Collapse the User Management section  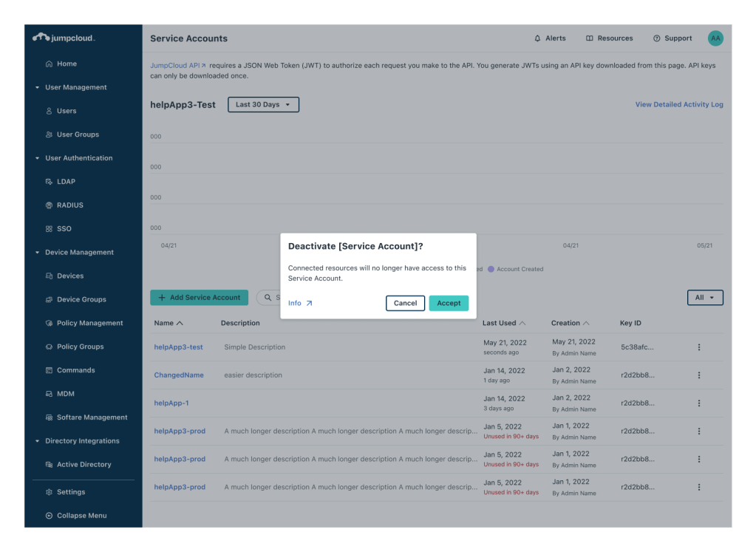[38, 88]
